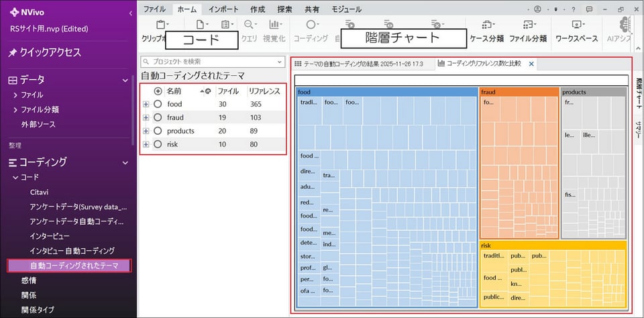Close the コーディングリファレンス数と比較 tab
The width and height of the screenshot is (644, 318).
tap(531, 64)
